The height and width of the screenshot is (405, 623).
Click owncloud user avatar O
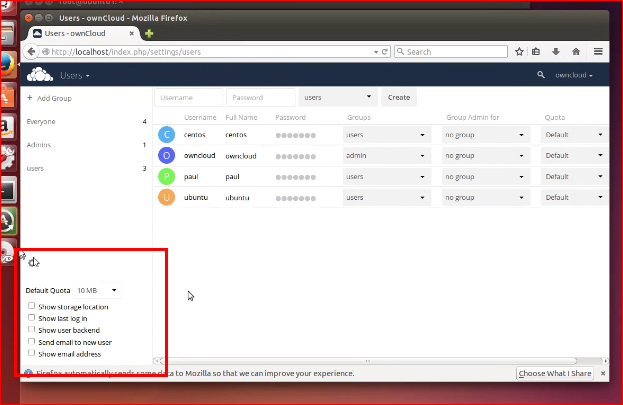[x=166, y=155]
